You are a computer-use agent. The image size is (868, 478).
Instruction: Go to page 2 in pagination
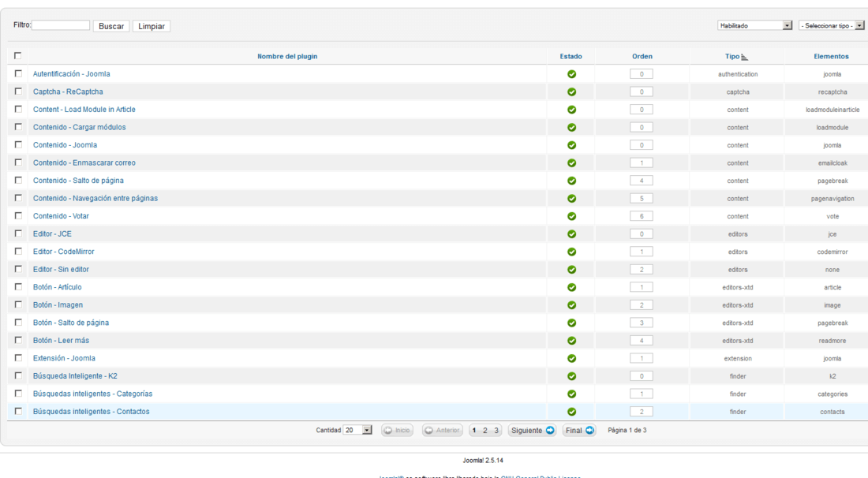pyautogui.click(x=485, y=431)
